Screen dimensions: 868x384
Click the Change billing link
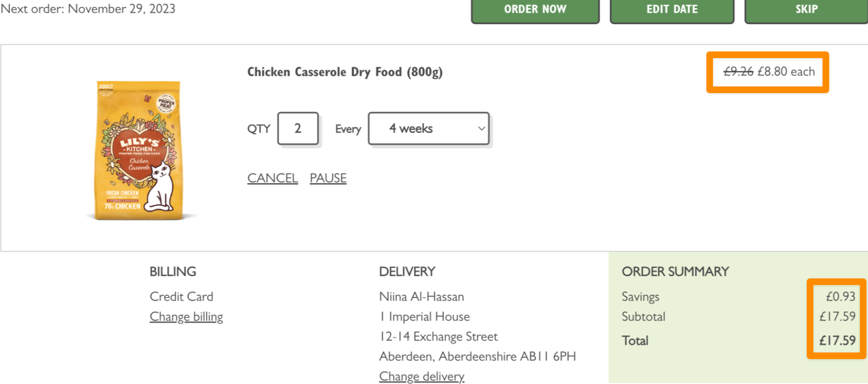186,317
